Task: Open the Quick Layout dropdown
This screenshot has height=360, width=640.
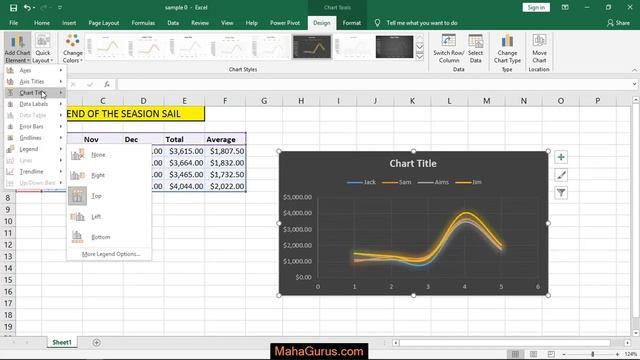Action: click(x=42, y=48)
